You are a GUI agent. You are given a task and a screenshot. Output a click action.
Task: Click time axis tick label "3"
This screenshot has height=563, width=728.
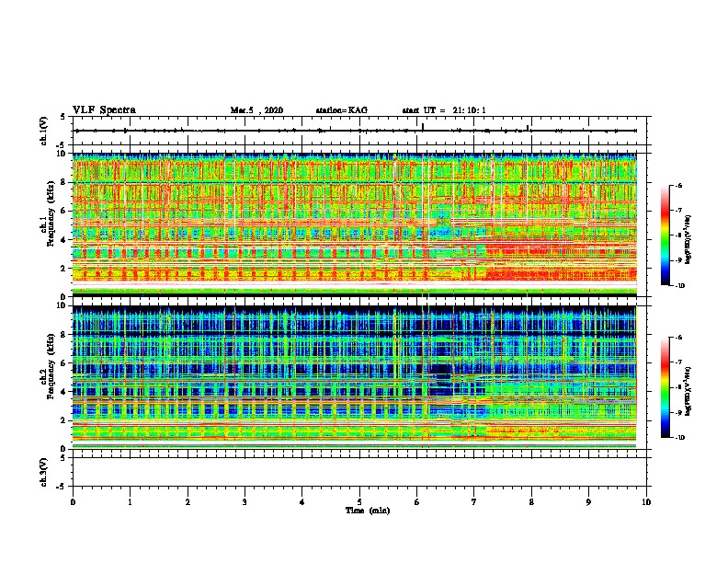[x=245, y=502]
